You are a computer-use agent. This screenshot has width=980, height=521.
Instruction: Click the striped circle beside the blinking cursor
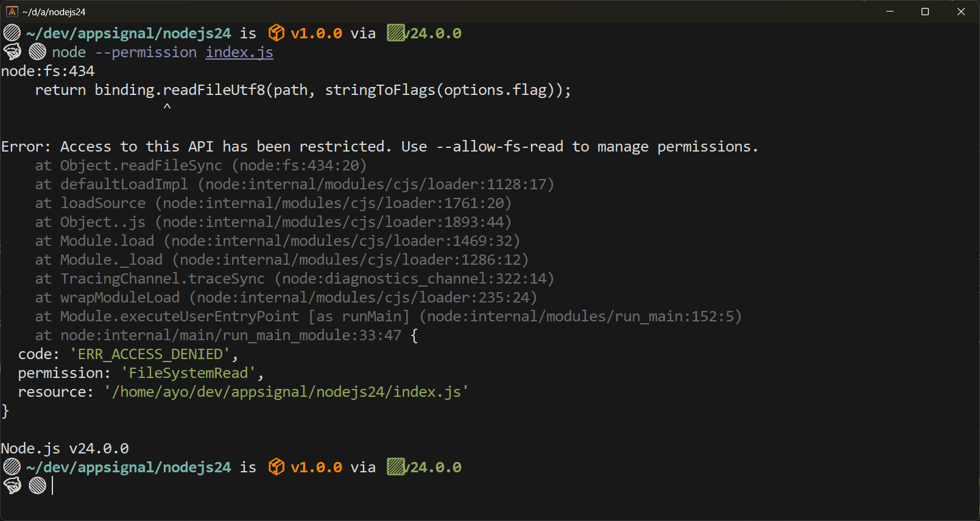pyautogui.click(x=37, y=486)
